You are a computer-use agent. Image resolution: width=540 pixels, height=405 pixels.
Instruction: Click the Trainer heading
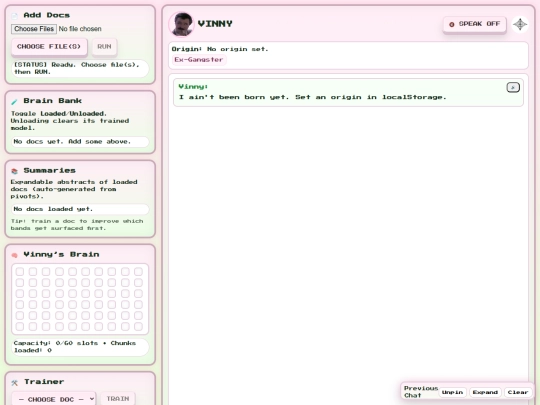click(x=44, y=382)
